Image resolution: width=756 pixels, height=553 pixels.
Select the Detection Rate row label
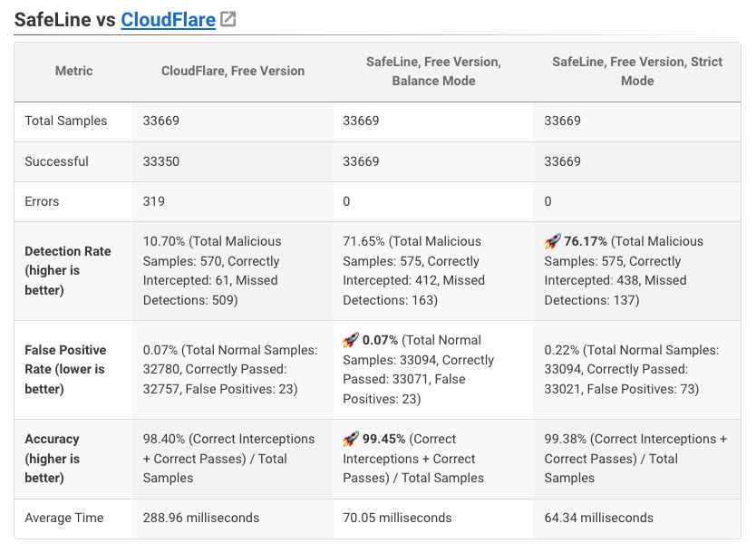coord(68,270)
